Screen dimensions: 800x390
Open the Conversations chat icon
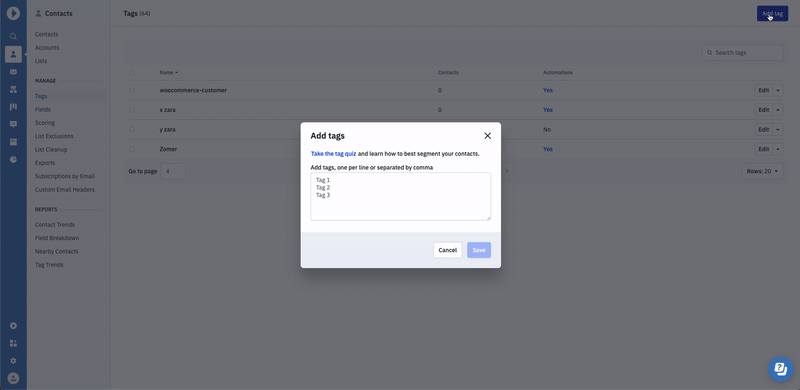tap(13, 124)
